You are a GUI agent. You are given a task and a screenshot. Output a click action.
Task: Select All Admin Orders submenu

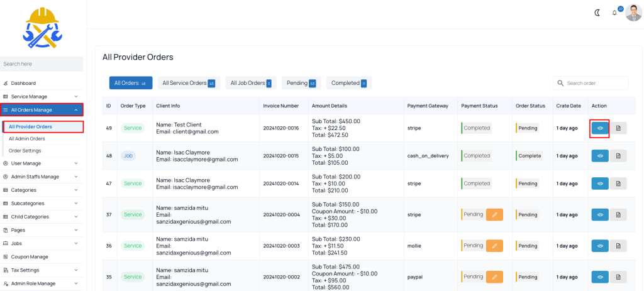(26, 139)
